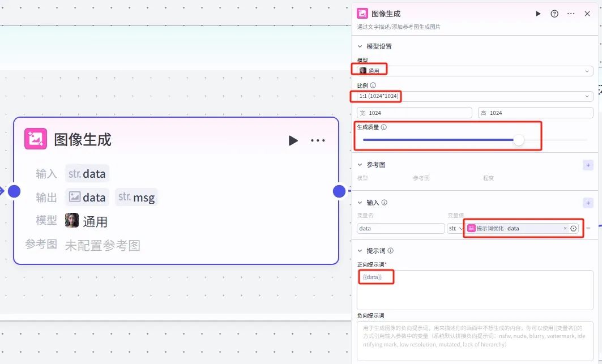Add an input variable with the 输入 plus button
The height and width of the screenshot is (364, 602).
click(588, 203)
